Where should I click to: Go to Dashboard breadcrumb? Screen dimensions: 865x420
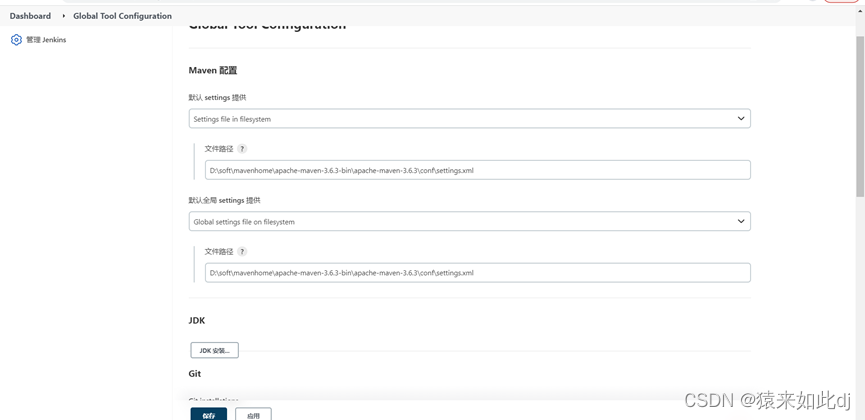point(30,16)
